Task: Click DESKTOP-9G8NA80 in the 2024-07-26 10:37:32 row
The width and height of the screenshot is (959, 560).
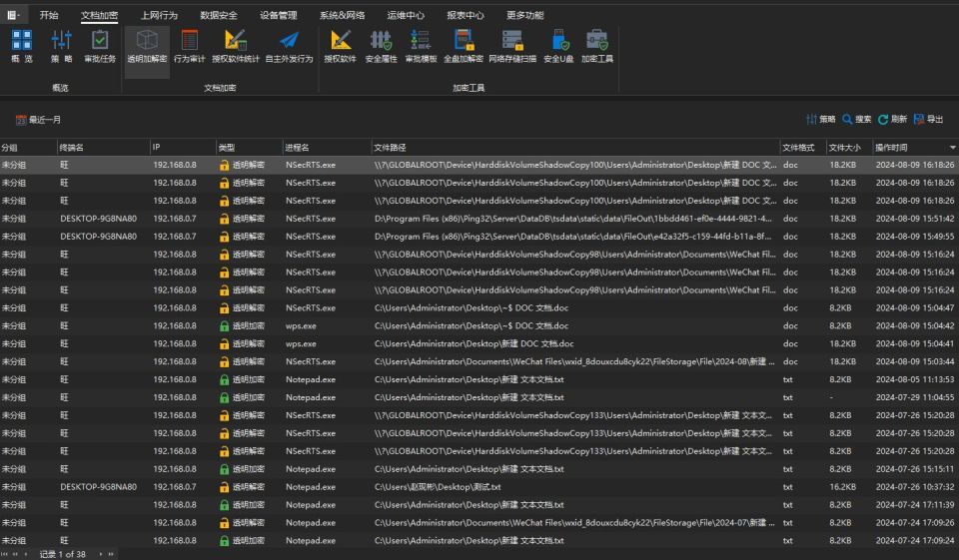Action: 99,487
